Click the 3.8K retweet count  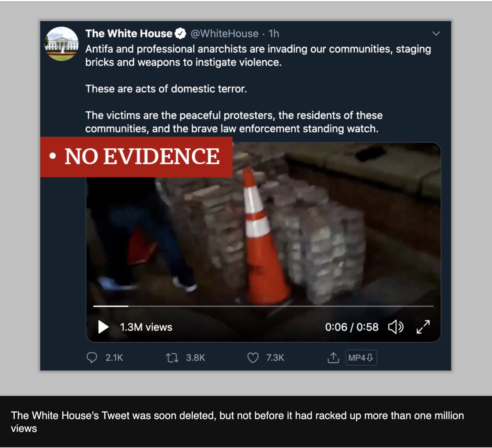click(196, 358)
